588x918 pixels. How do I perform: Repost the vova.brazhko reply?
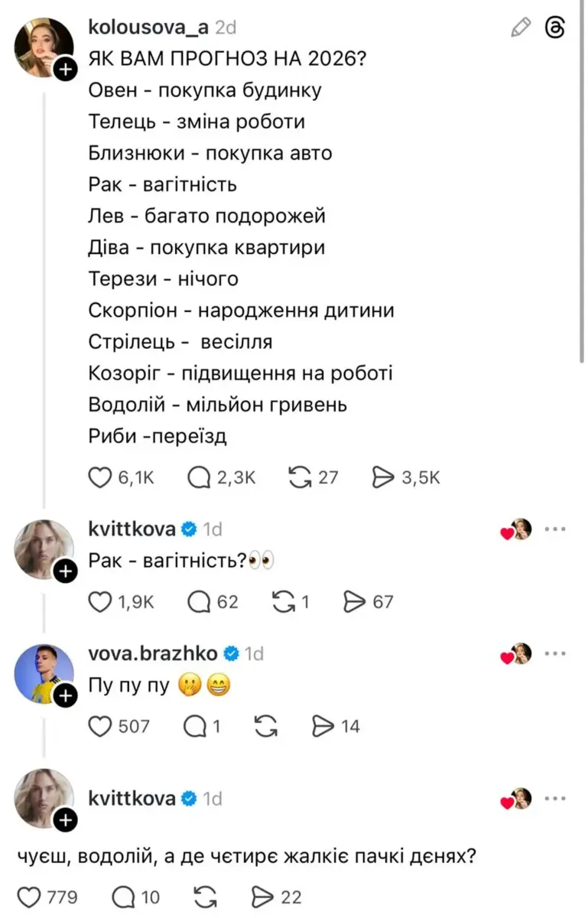click(x=265, y=726)
